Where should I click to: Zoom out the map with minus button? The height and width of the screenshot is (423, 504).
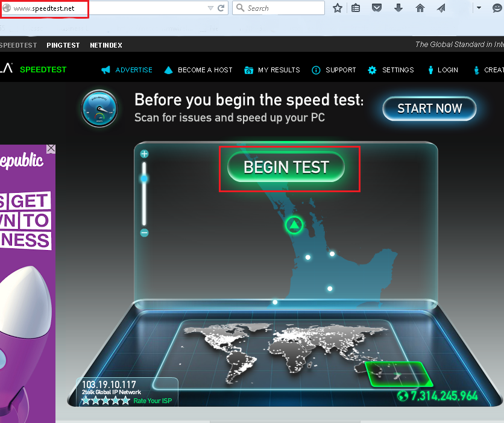(x=144, y=233)
